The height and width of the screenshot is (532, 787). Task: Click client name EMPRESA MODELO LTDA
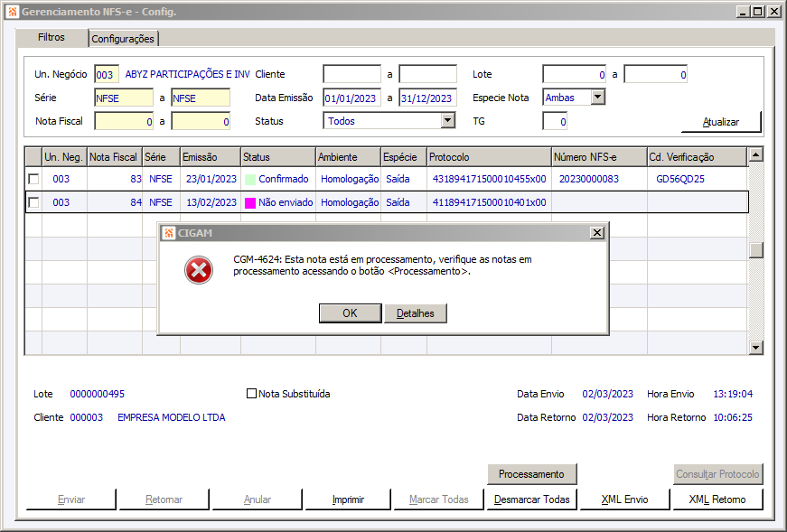(171, 417)
